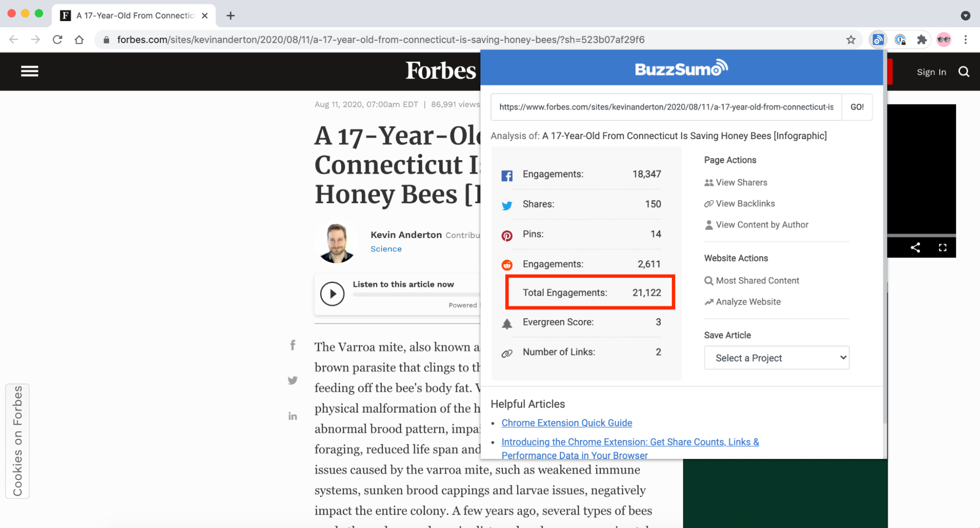Click the BuzzSumo logo header
Screen dimensions: 980x528
click(x=681, y=68)
